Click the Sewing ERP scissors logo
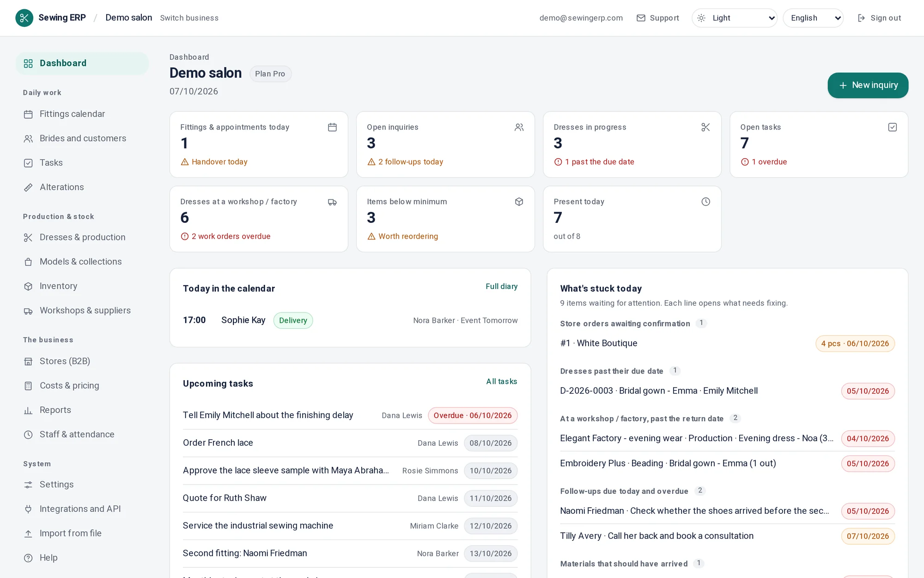 click(x=24, y=18)
